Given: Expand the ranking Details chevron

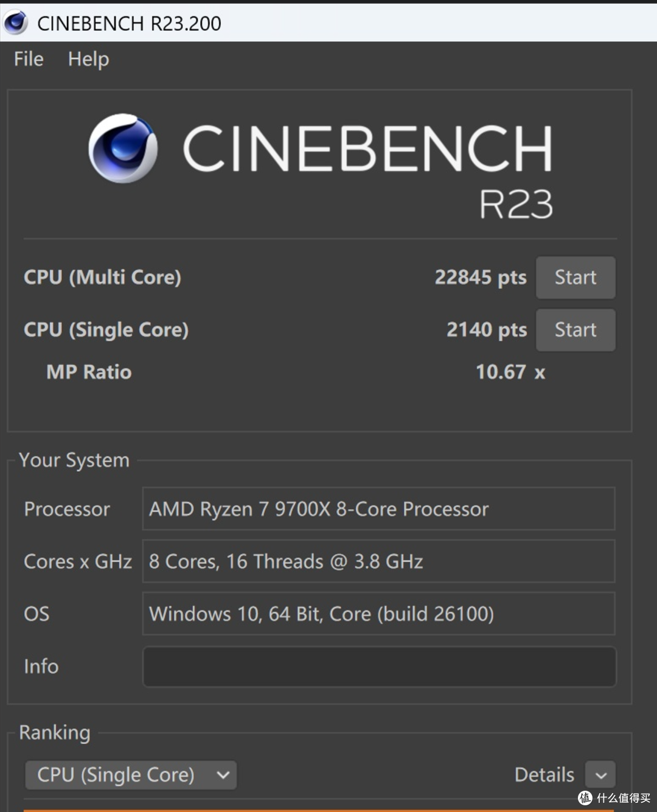Looking at the screenshot, I should 600,775.
